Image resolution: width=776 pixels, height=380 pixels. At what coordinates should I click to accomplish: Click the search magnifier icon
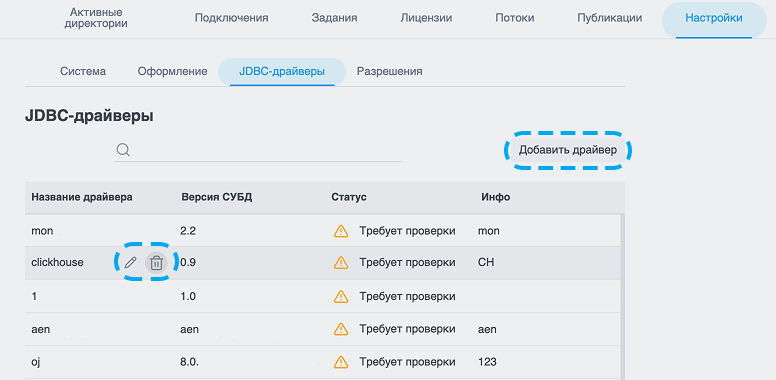coord(123,150)
